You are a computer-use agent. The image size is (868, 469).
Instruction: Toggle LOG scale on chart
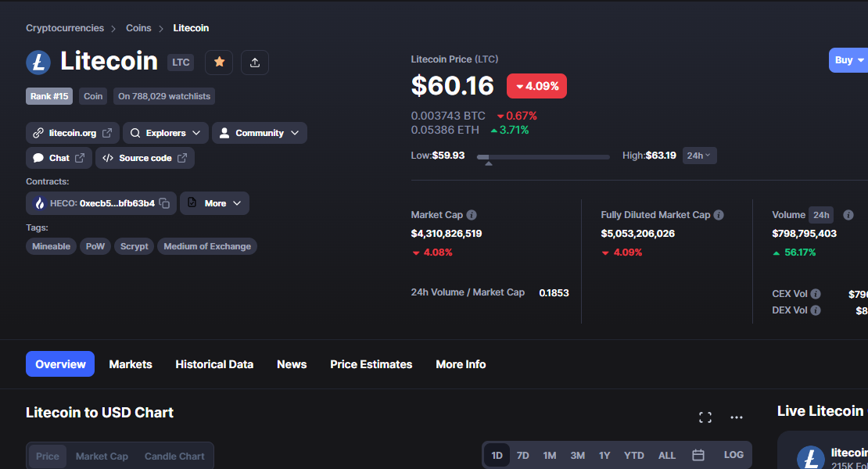(733, 455)
